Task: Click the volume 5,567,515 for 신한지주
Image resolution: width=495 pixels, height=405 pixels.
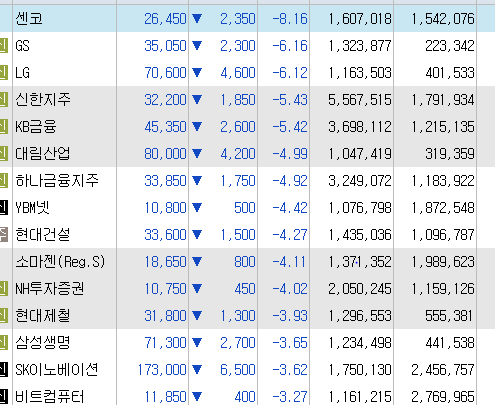Action: point(360,100)
